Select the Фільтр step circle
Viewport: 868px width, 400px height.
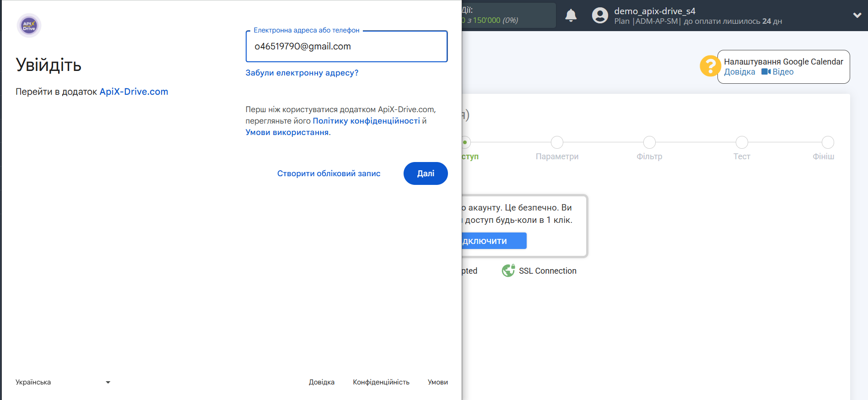(x=649, y=142)
